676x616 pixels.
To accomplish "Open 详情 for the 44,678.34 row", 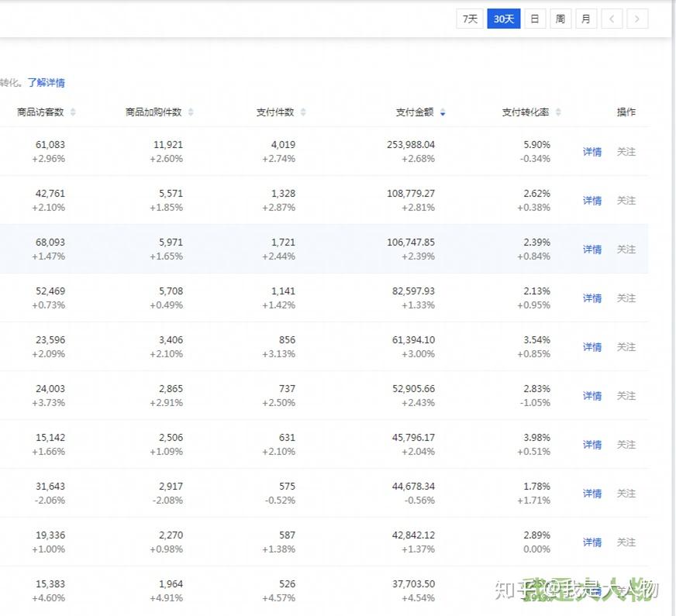I will coord(592,494).
